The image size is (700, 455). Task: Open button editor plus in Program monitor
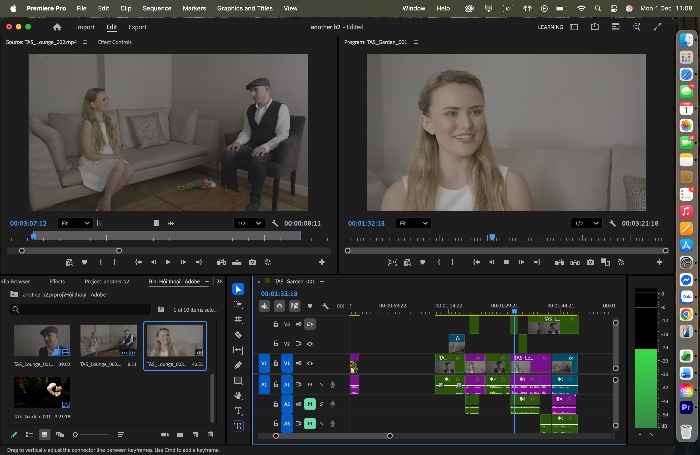click(x=659, y=263)
